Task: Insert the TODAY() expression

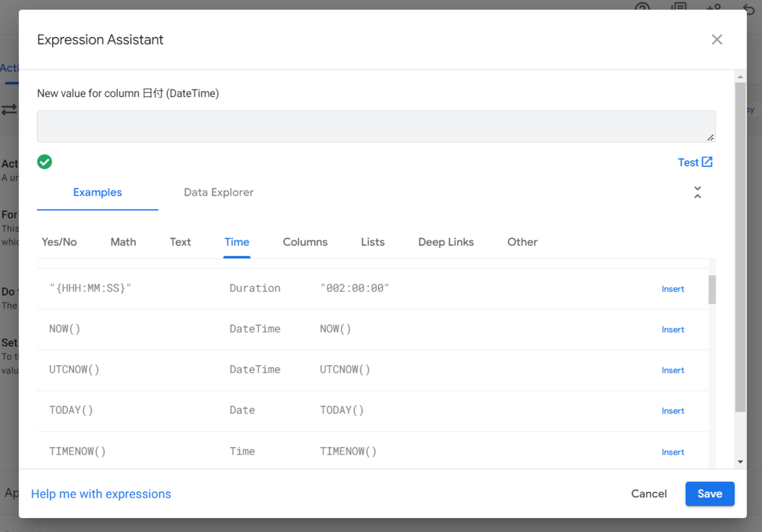Action: point(672,411)
